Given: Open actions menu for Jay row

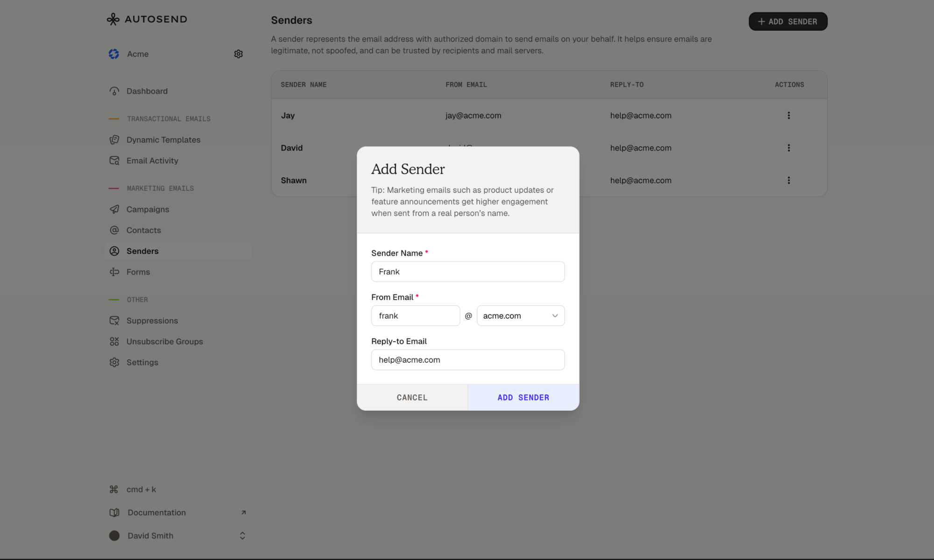Looking at the screenshot, I should point(789,115).
